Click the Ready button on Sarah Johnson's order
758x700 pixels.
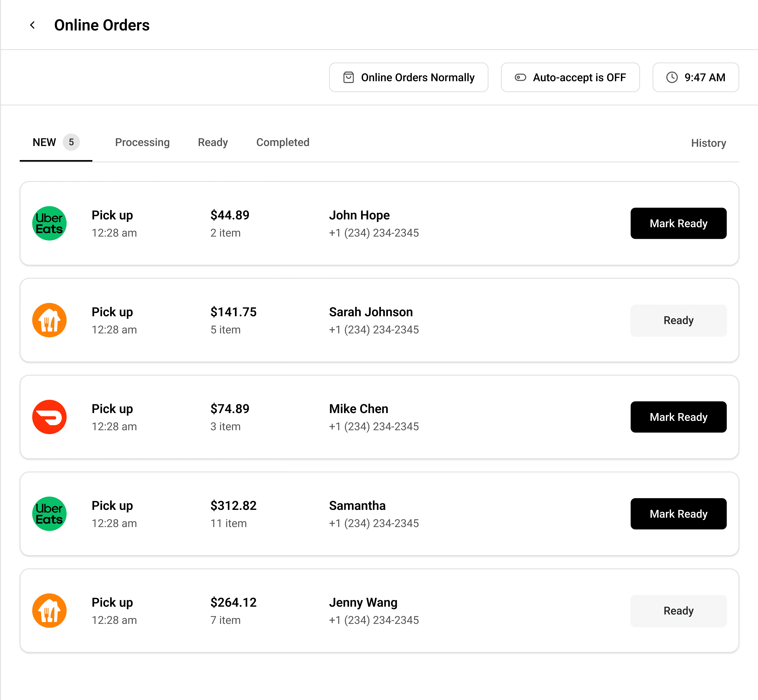(678, 321)
